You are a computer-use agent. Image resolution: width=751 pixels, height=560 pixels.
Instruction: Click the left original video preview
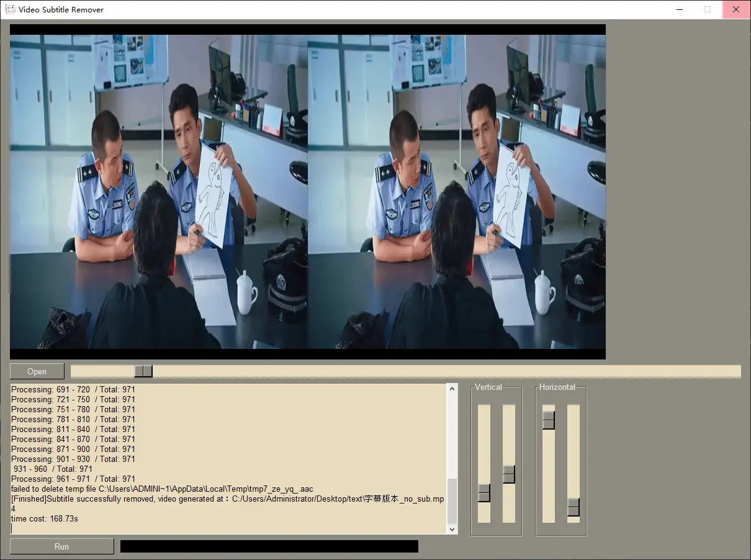[x=159, y=191]
